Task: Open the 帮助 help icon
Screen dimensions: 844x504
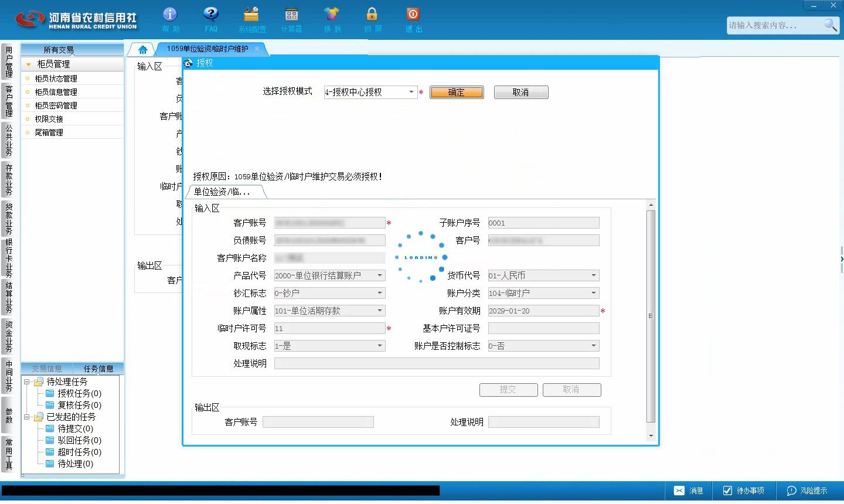Action: click(171, 19)
